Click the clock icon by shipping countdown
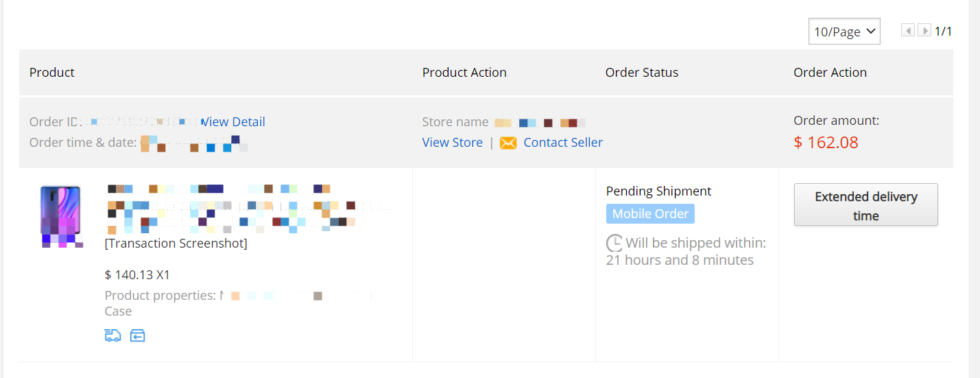Viewport: 980px width, 378px height. click(614, 243)
